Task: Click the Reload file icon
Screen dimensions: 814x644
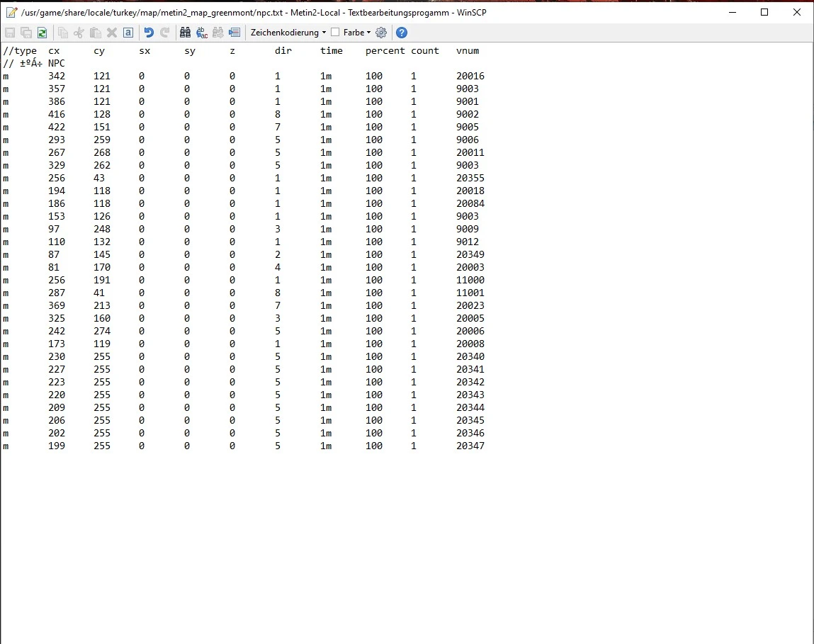Action: pos(43,33)
